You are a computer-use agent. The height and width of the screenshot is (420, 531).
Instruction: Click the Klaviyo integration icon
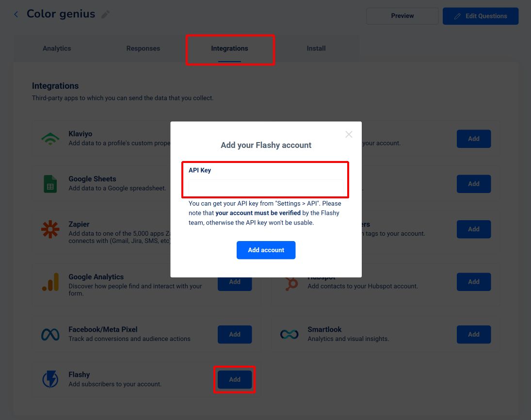point(50,139)
